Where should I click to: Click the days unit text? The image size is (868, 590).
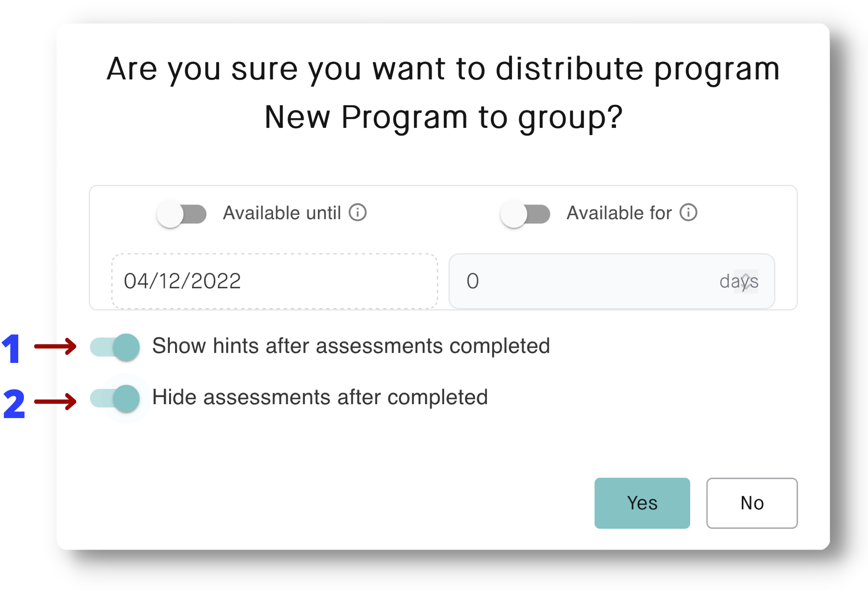[x=739, y=282]
